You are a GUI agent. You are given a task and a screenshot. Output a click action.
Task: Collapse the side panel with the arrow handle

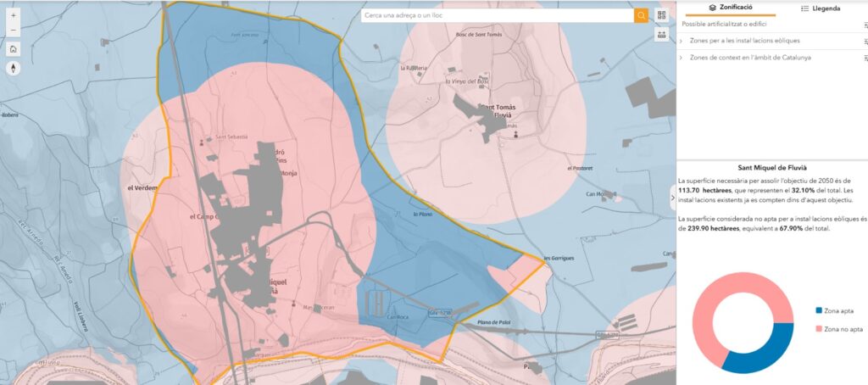672,197
